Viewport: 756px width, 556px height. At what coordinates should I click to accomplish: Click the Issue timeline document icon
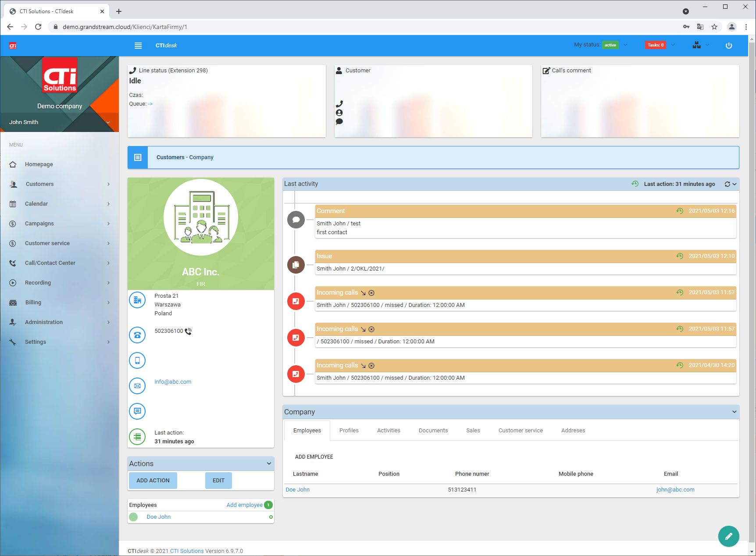tap(296, 265)
